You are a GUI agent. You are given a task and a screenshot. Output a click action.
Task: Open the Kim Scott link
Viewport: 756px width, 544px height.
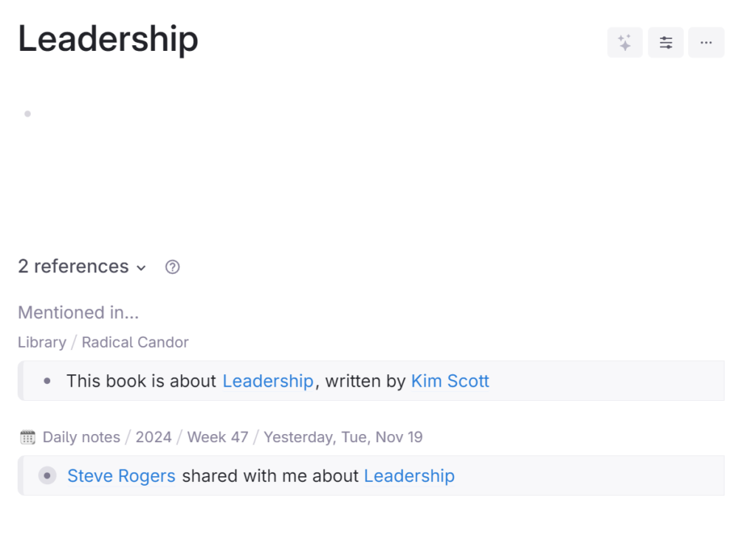[450, 381]
